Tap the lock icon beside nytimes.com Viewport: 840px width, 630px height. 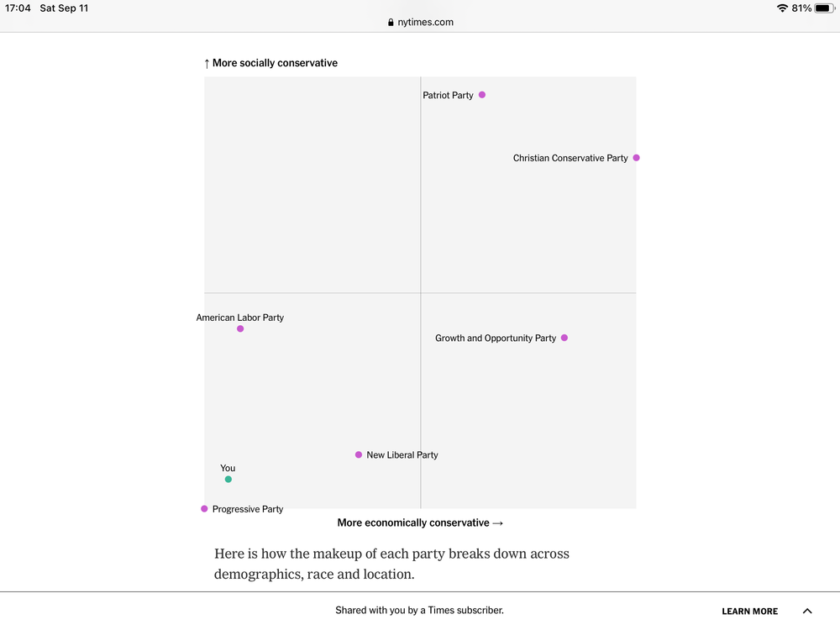(391, 23)
